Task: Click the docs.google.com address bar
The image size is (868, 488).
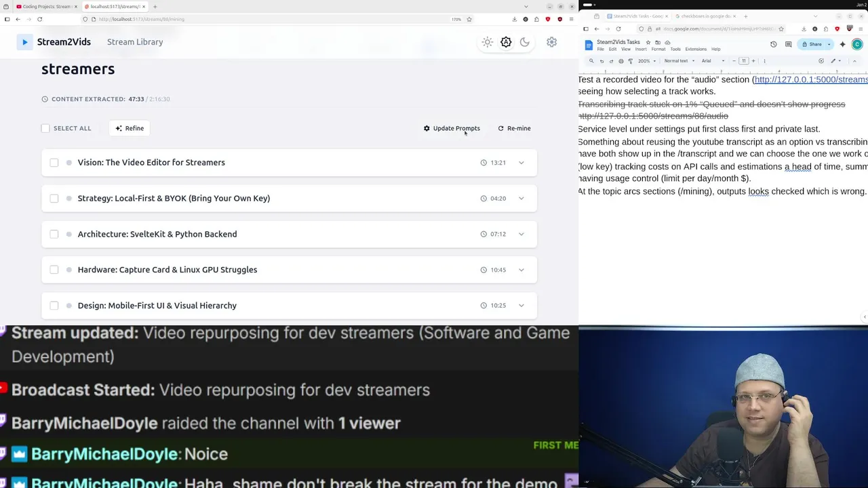Action: pyautogui.click(x=712, y=29)
